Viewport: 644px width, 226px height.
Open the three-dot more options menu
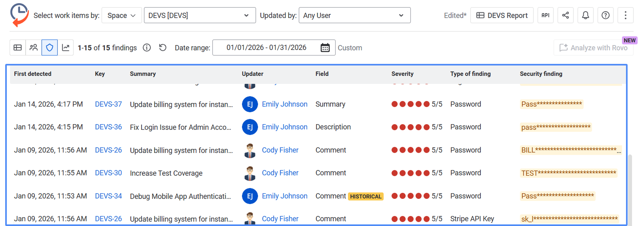point(626,15)
